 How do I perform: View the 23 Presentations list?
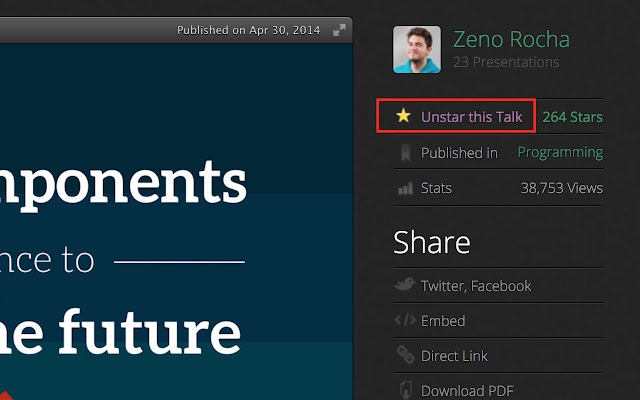(505, 62)
